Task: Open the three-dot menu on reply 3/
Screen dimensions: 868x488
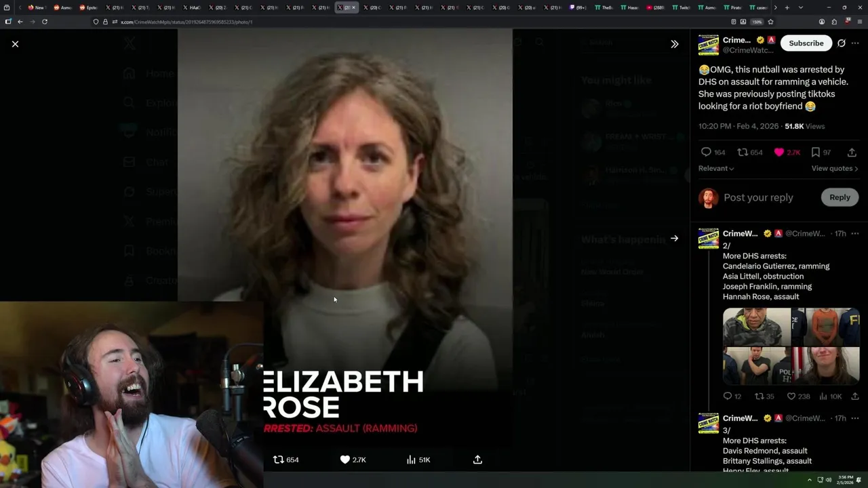Action: click(x=855, y=419)
